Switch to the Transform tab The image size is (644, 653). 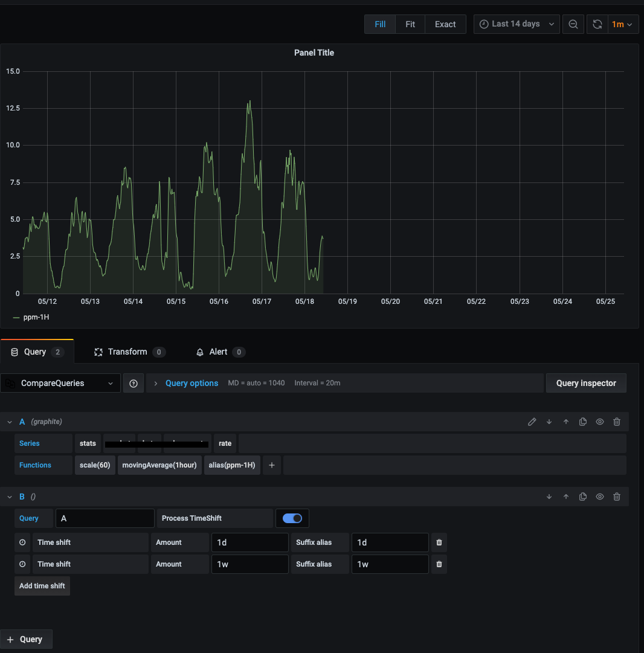click(x=127, y=352)
